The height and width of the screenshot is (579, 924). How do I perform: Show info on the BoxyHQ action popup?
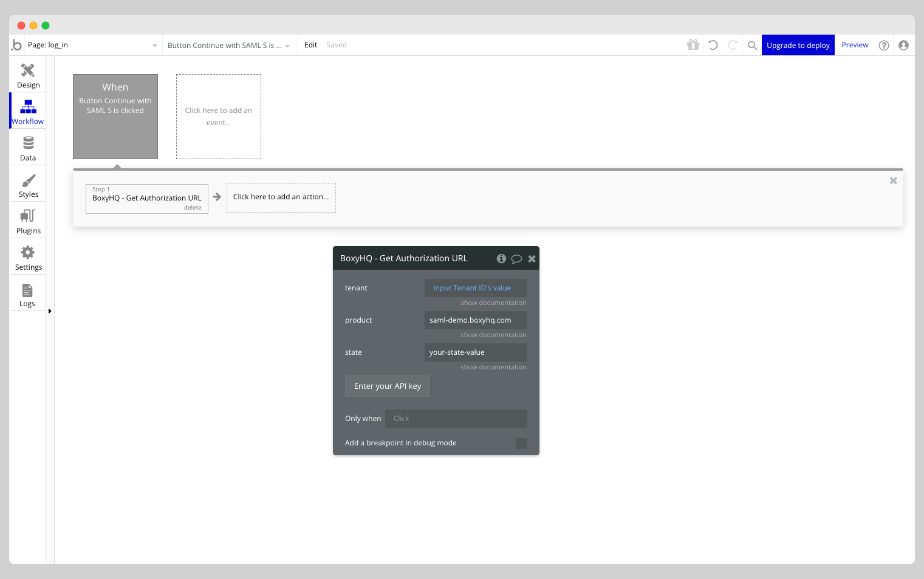[501, 258]
